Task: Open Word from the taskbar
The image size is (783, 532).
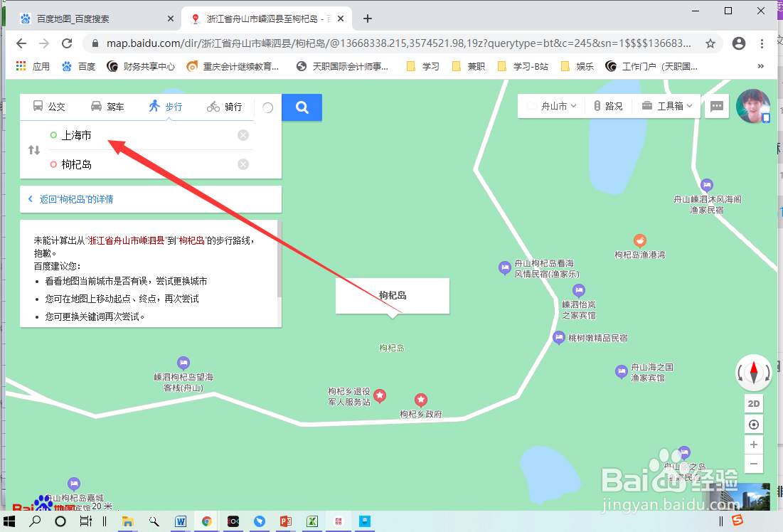Action: pyautogui.click(x=180, y=521)
